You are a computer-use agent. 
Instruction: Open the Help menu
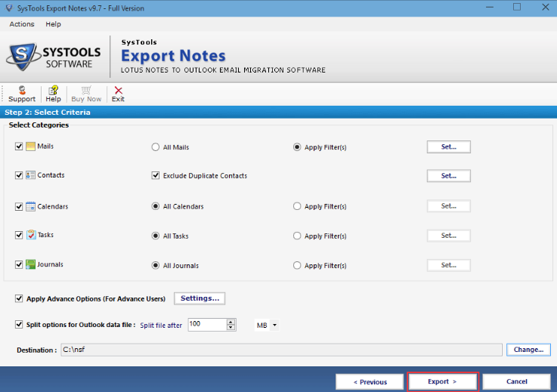point(54,24)
